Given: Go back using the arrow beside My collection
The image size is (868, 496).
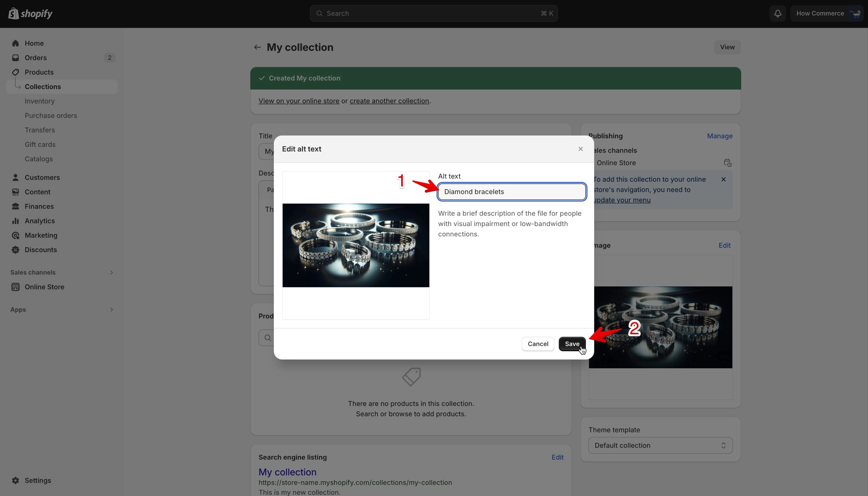Looking at the screenshot, I should click(257, 47).
